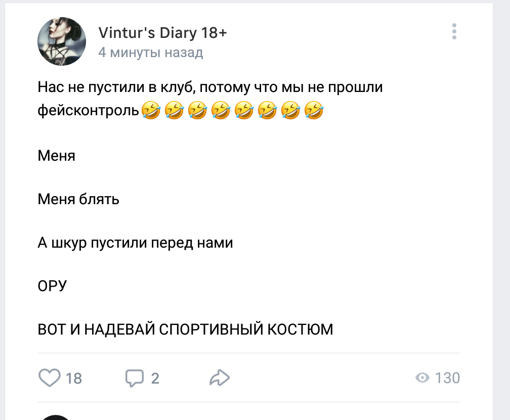The height and width of the screenshot is (420, 510).
Task: Click the 130 views counter
Action: (x=447, y=378)
